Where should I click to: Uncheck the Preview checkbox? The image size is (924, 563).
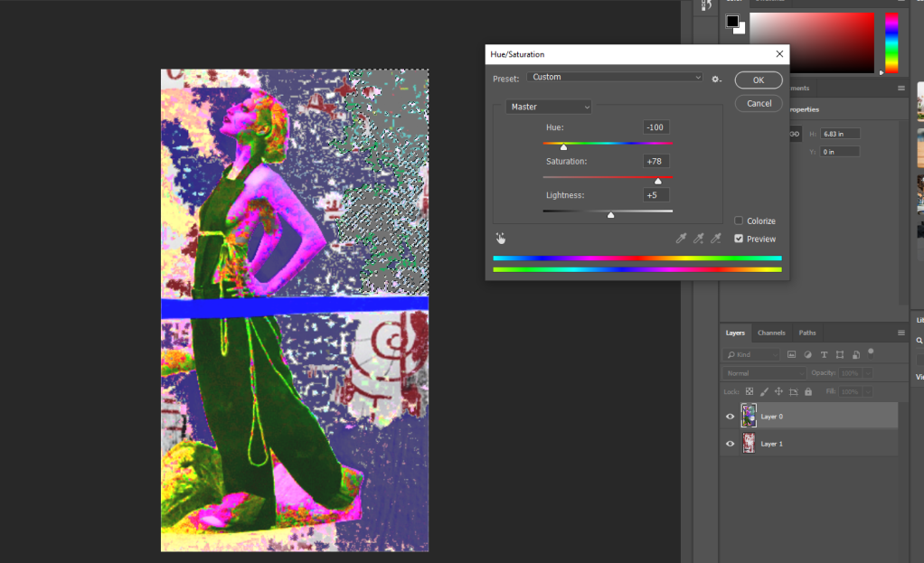[739, 239]
